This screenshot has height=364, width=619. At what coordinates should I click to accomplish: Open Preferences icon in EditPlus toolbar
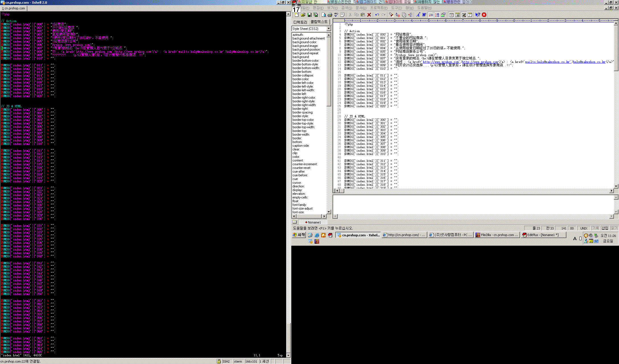click(443, 15)
